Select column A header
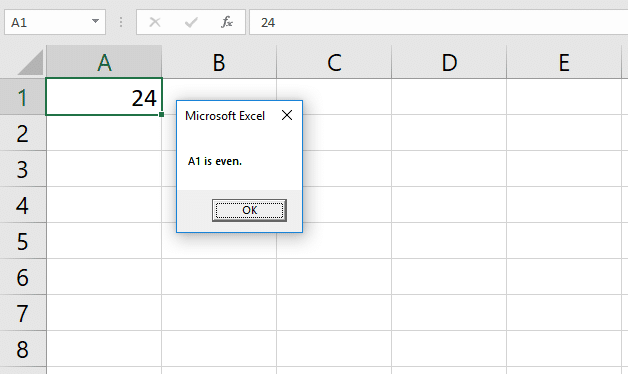The width and height of the screenshot is (628, 374). 104,62
